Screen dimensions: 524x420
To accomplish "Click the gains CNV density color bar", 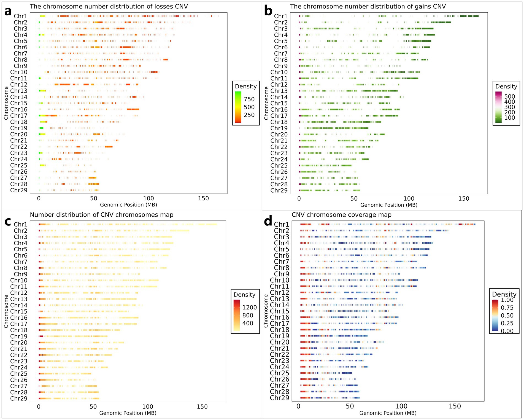I will 498,107.
